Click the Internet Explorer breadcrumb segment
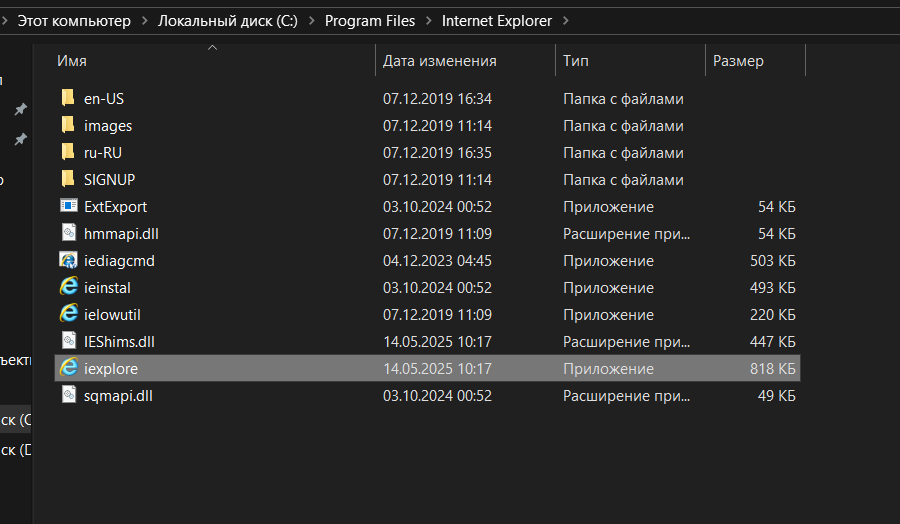This screenshot has height=524, width=900. pos(496,21)
